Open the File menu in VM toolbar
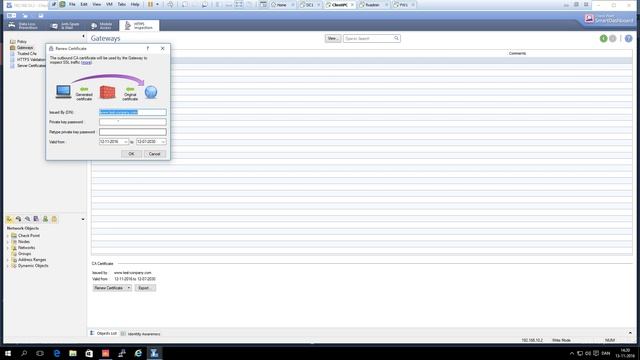The height and width of the screenshot is (360, 640). (x=72, y=4)
